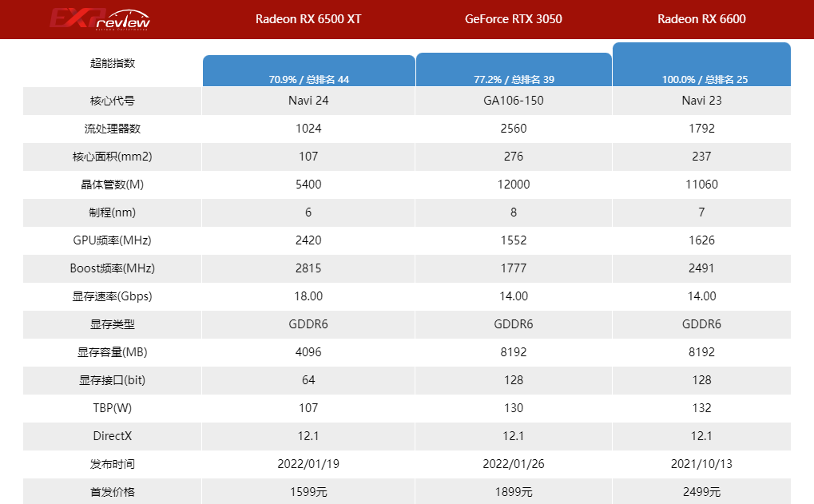
Task: Select the GA106-150 cell
Action: coord(514,101)
